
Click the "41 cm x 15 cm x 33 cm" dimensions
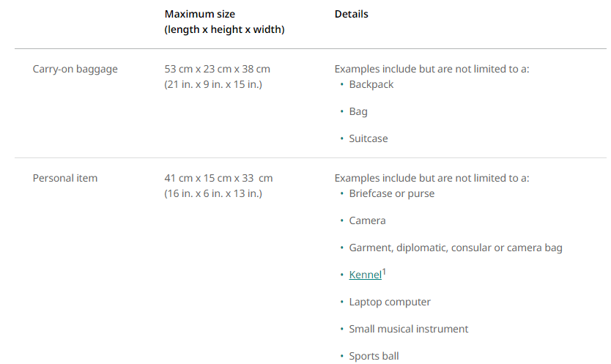pos(218,178)
